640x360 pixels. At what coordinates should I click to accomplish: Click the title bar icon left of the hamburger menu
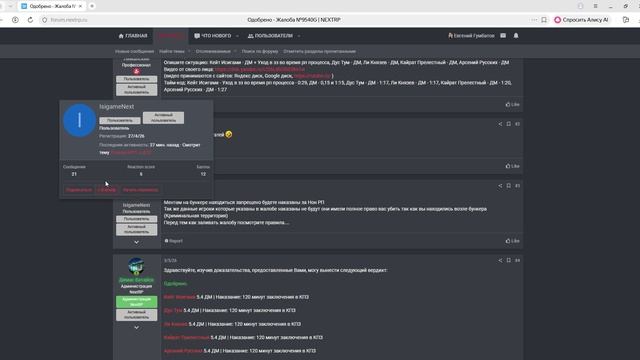[580, 6]
